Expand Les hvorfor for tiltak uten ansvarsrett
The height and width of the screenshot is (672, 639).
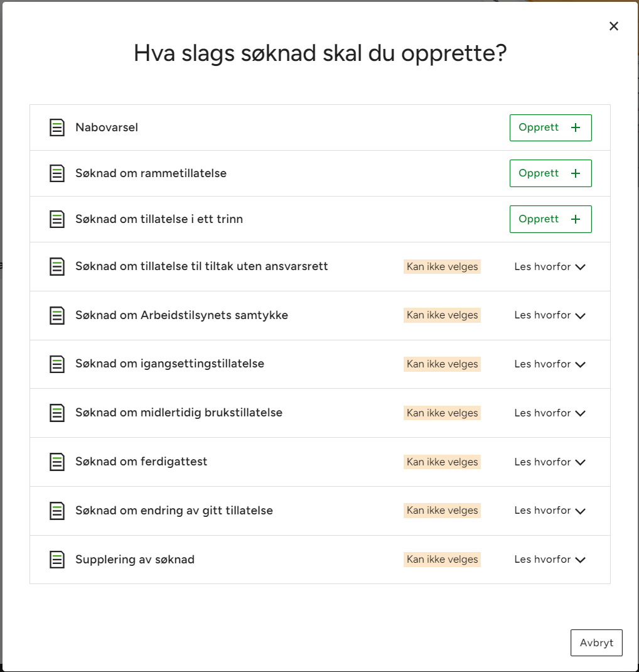pyautogui.click(x=549, y=267)
